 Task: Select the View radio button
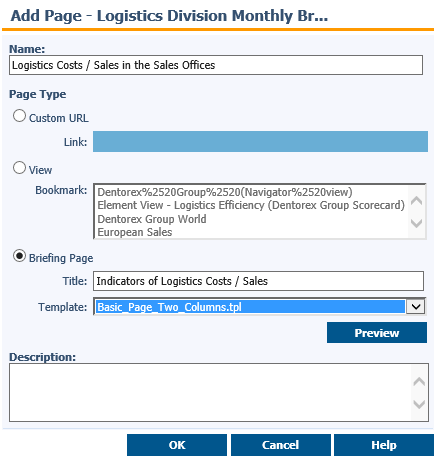19,168
